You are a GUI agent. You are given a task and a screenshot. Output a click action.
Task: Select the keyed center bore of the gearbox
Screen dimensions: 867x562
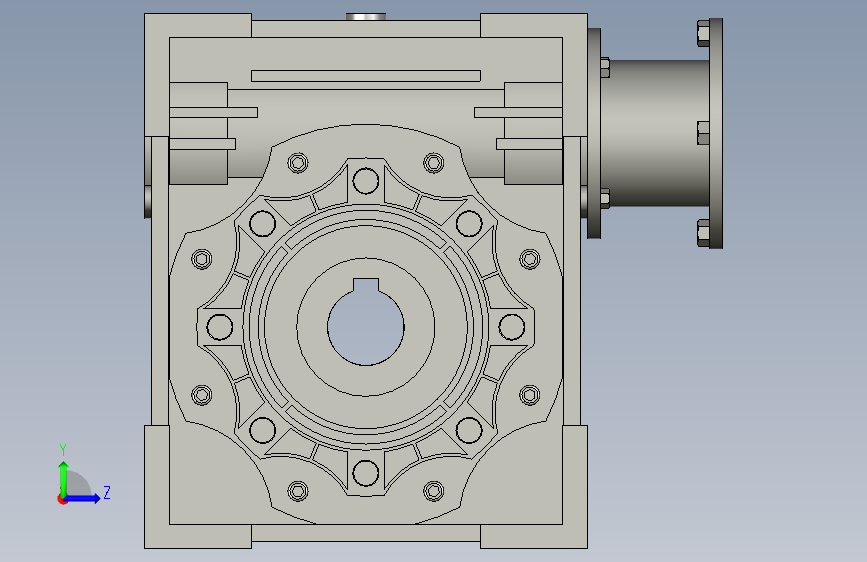(365, 325)
